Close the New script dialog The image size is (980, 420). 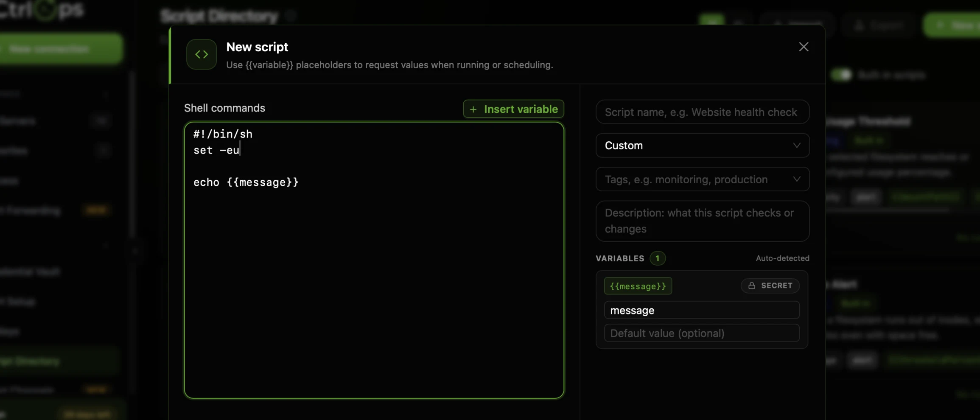803,47
